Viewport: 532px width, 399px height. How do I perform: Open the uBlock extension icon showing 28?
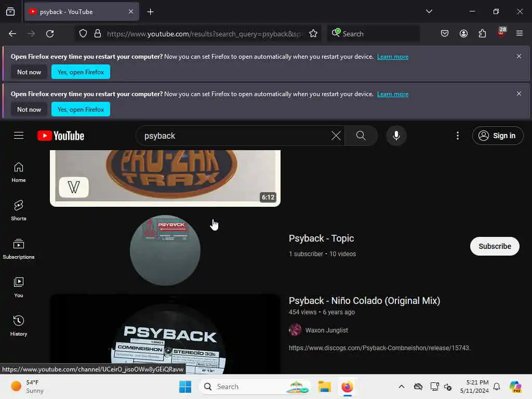pyautogui.click(x=501, y=32)
